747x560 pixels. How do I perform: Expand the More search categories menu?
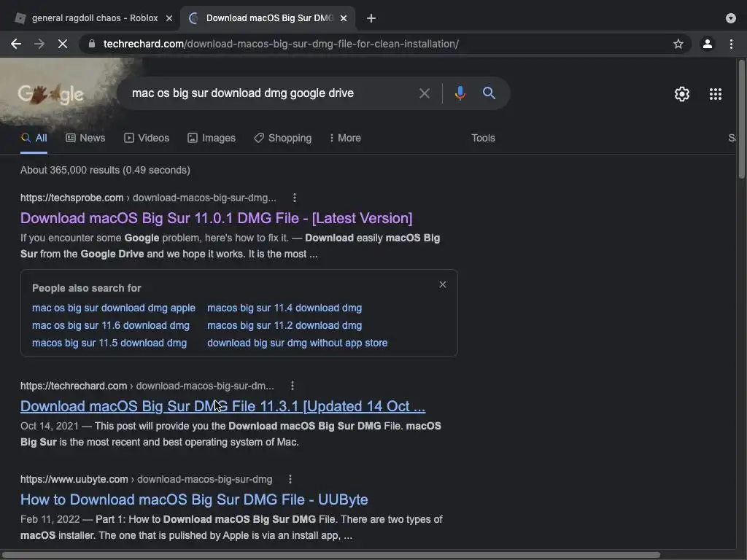345,138
